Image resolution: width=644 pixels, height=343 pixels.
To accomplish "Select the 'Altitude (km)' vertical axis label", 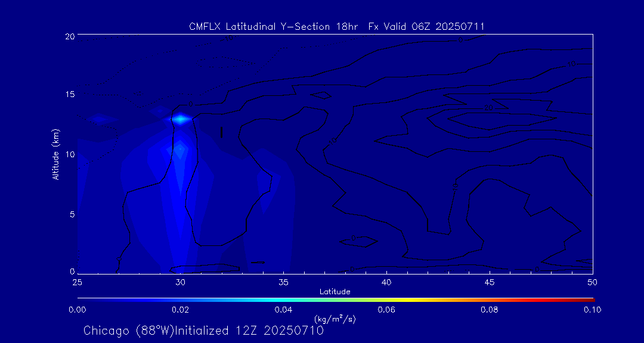I will [55, 154].
